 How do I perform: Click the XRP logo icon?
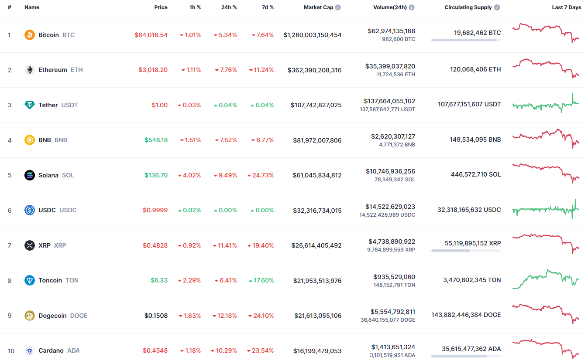tap(30, 245)
